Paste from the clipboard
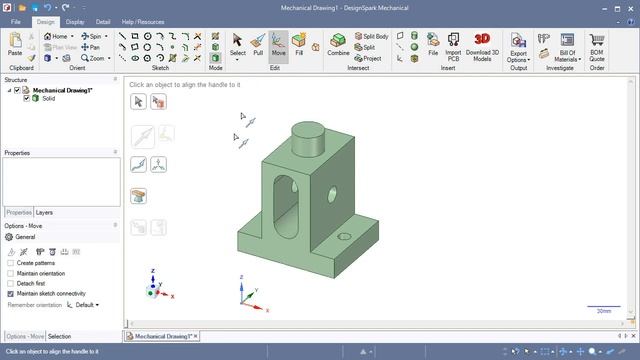The height and width of the screenshot is (360, 640). point(15,44)
